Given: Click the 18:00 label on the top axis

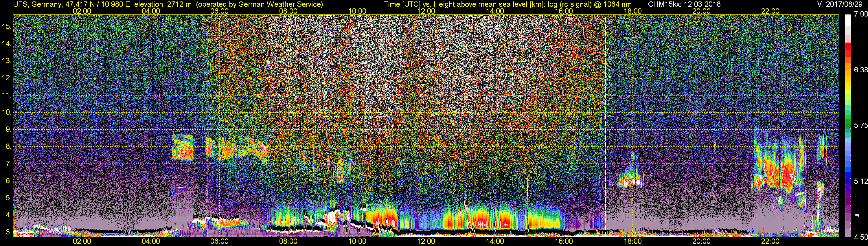Looking at the screenshot, I should pyautogui.click(x=632, y=11).
